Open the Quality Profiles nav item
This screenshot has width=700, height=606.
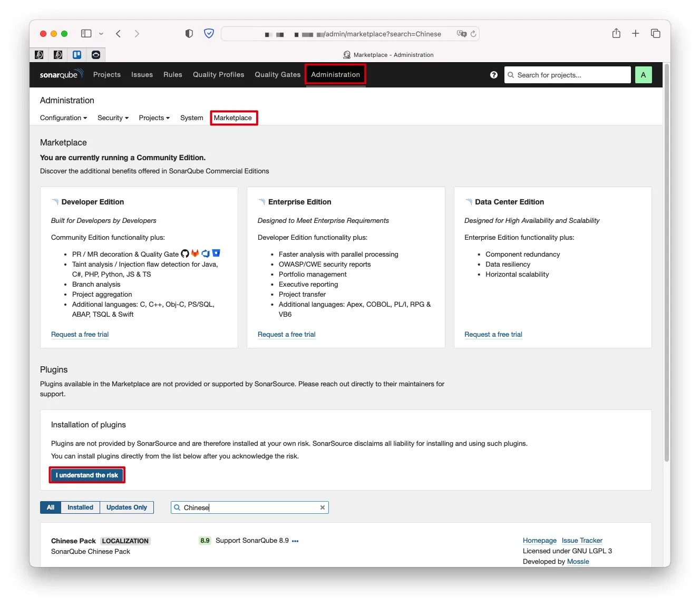point(218,75)
